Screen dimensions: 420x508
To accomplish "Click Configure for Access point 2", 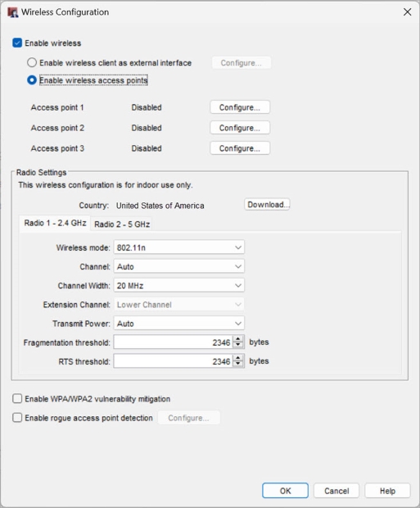I will pos(240,128).
